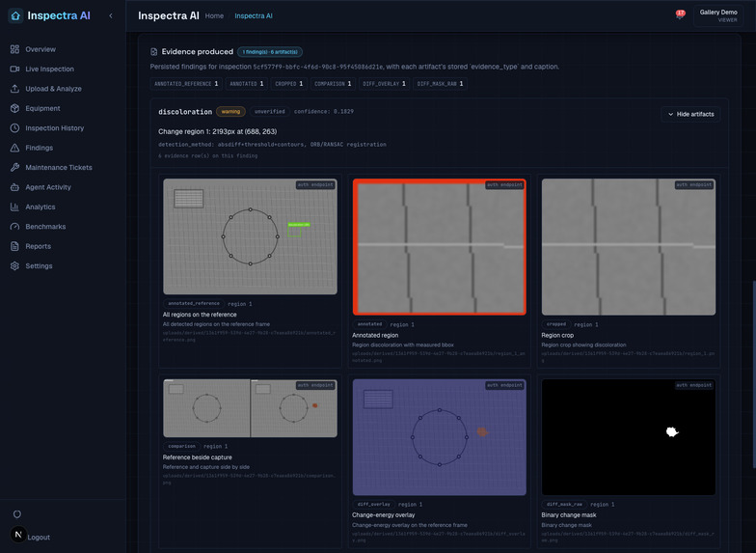756x553 pixels.
Task: Click the Upload & Analyze upload icon
Action: pyautogui.click(x=15, y=89)
